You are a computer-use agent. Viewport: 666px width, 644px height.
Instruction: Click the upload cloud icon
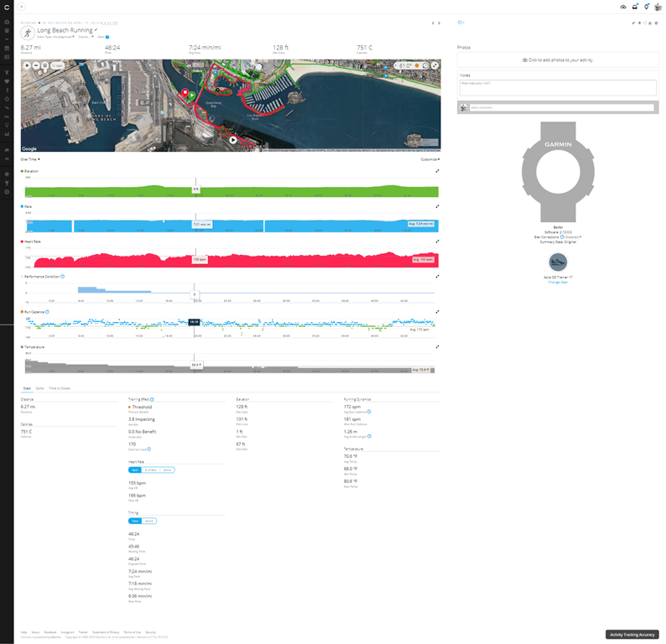click(x=623, y=7)
